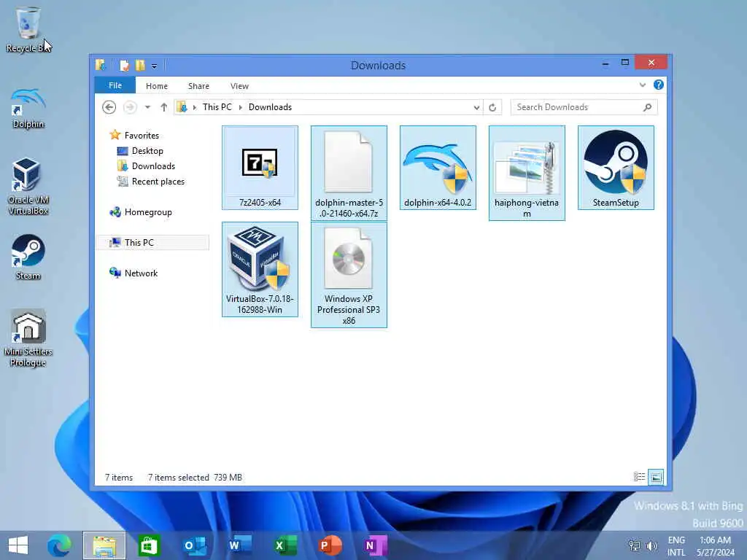Select the dolphin-x64-4.0.2 installer

(438, 167)
